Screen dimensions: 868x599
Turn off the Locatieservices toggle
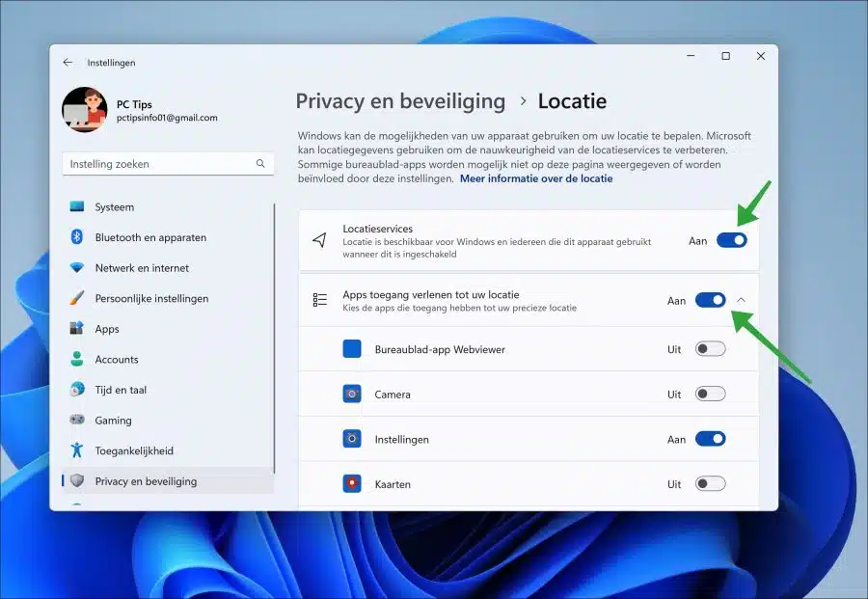[731, 240]
